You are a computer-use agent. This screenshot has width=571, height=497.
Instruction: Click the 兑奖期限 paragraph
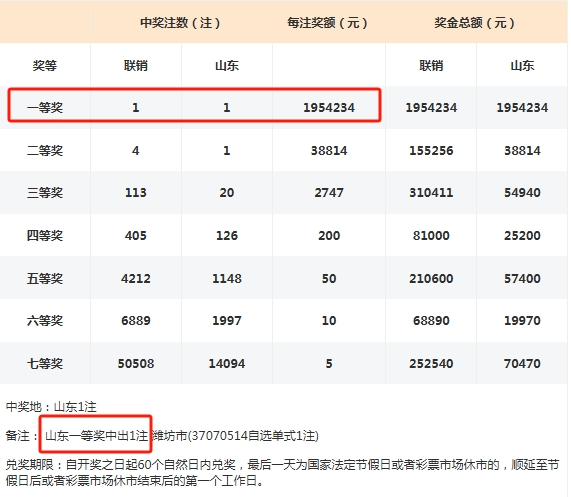click(x=283, y=473)
